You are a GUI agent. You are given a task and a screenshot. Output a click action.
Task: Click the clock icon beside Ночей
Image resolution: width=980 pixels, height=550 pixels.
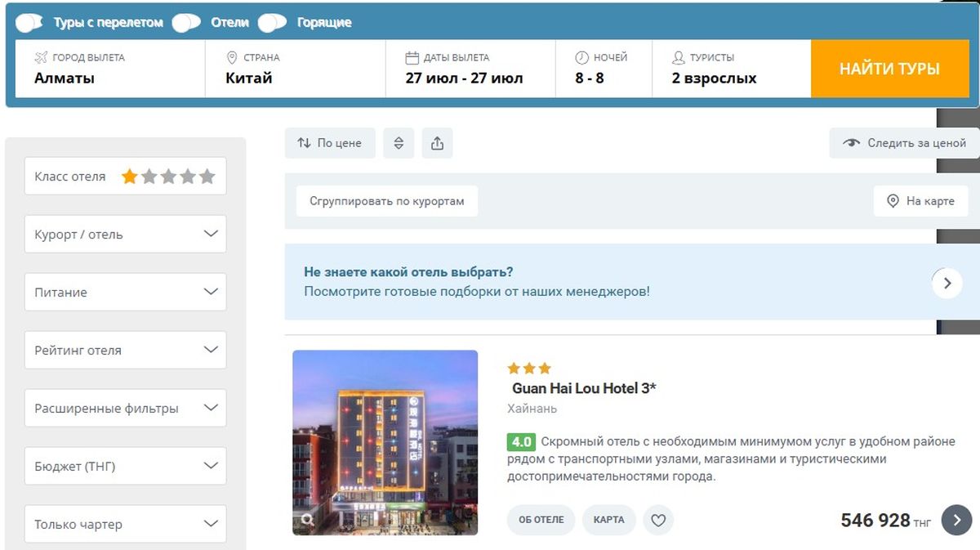pyautogui.click(x=581, y=57)
